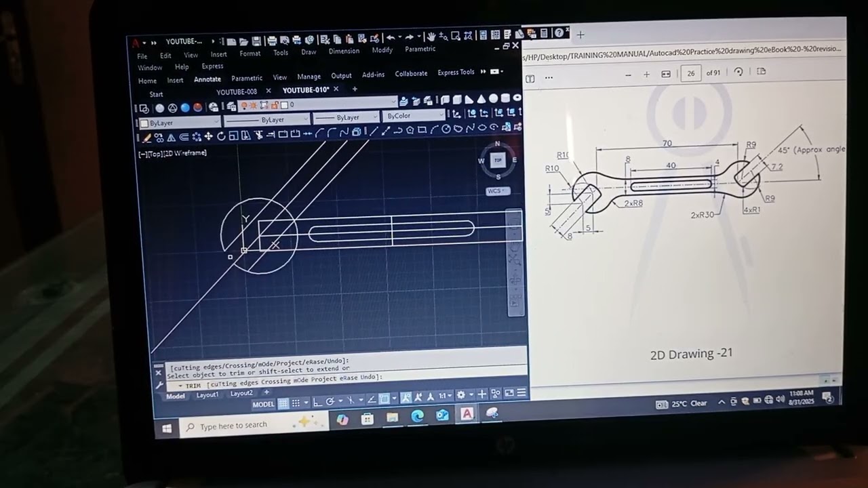Open the Dimension menu
The height and width of the screenshot is (488, 868).
[x=344, y=52]
